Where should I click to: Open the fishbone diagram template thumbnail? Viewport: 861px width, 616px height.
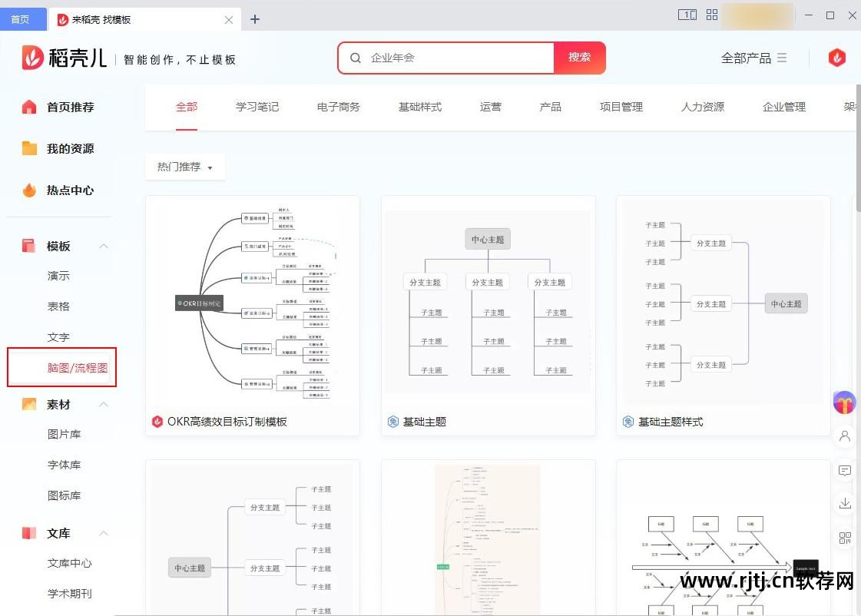724,539
